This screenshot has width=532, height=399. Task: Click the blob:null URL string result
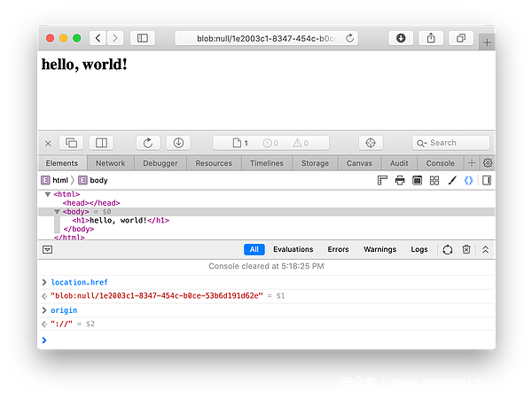tap(157, 296)
